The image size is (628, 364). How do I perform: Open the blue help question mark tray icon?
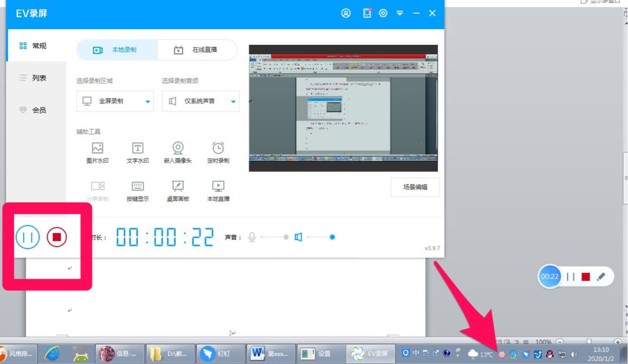pyautogui.click(x=447, y=353)
